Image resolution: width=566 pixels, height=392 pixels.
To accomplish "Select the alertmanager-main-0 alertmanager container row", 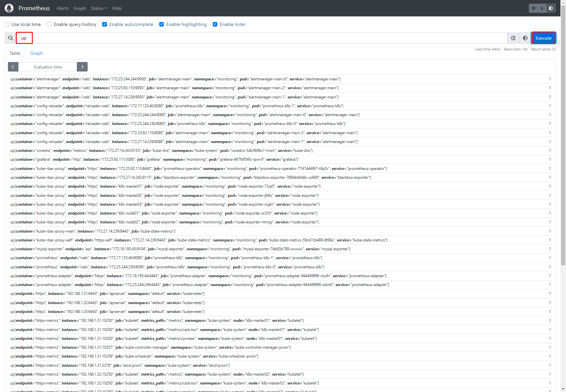I will pos(280,79).
